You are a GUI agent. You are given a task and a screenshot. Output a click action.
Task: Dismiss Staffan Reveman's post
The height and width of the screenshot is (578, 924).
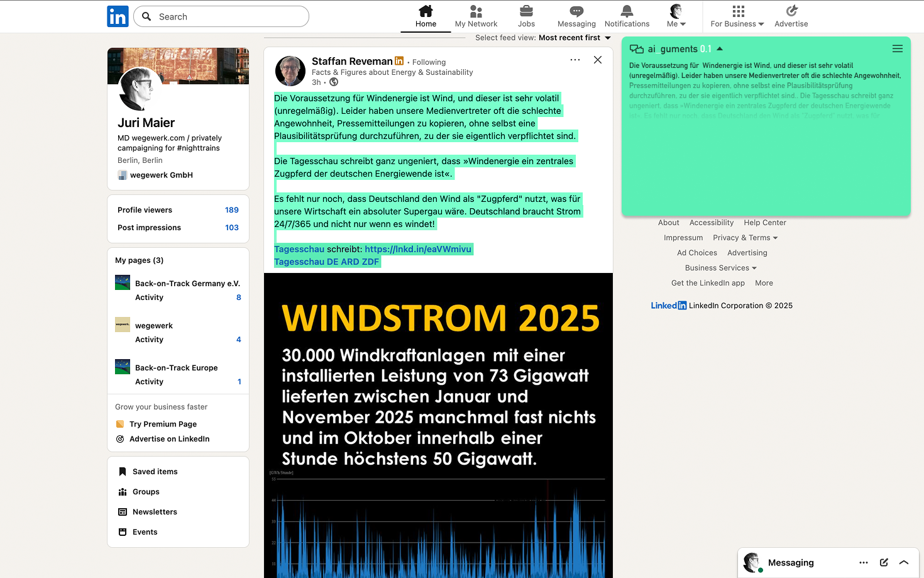(x=598, y=60)
